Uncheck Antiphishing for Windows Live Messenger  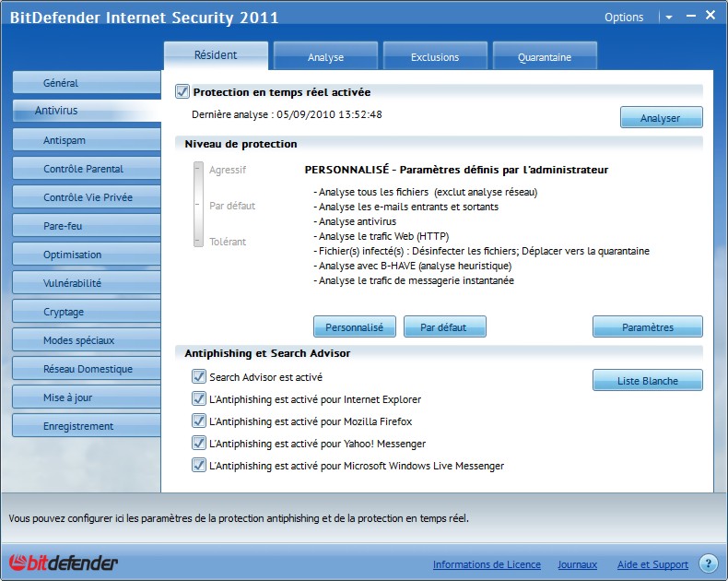click(199, 466)
